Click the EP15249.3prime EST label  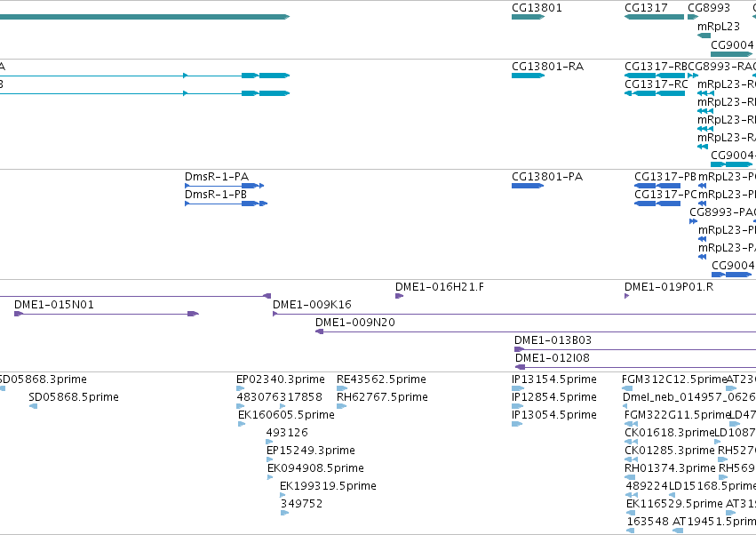click(x=311, y=450)
